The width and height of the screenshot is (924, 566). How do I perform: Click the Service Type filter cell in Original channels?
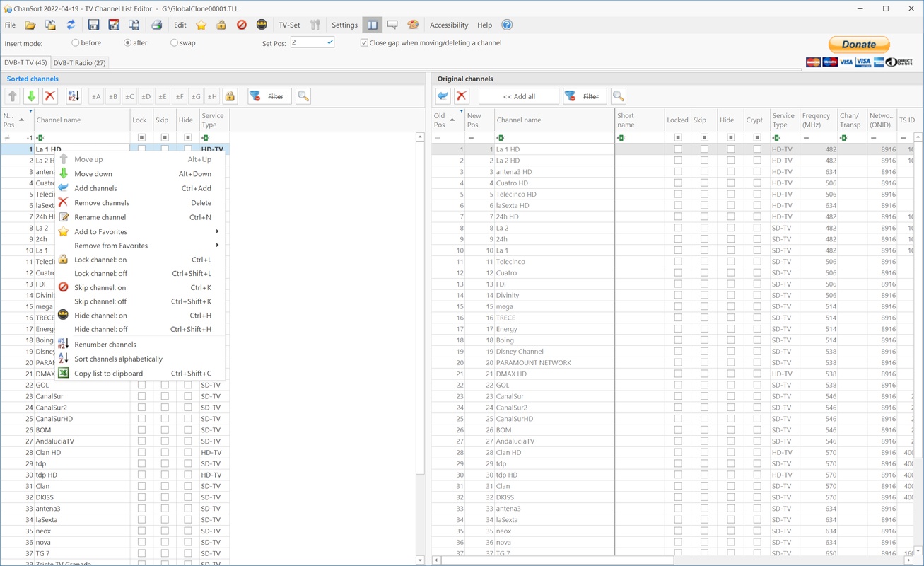(785, 138)
